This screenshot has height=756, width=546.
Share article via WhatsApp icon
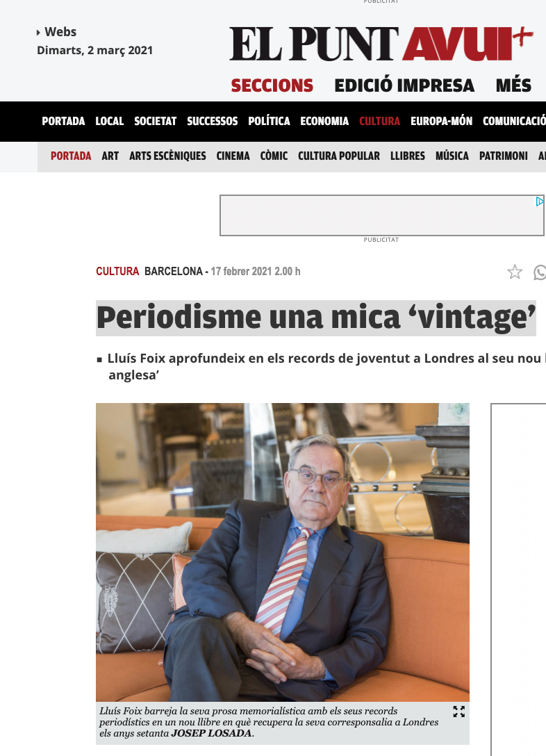tap(540, 272)
